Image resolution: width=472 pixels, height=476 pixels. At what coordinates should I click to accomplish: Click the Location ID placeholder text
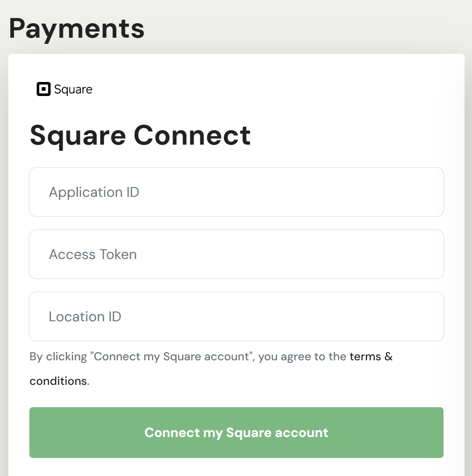click(x=85, y=317)
